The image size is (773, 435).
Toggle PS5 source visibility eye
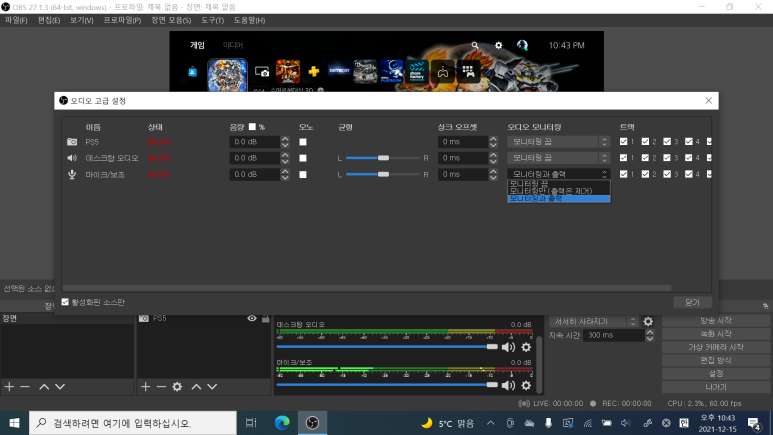coord(252,319)
